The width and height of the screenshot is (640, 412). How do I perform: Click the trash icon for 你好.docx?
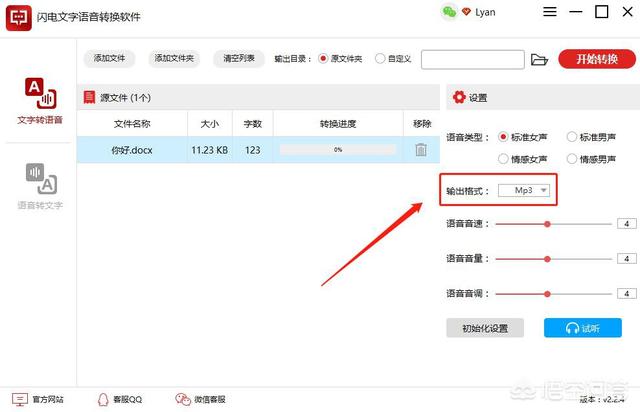(x=421, y=149)
